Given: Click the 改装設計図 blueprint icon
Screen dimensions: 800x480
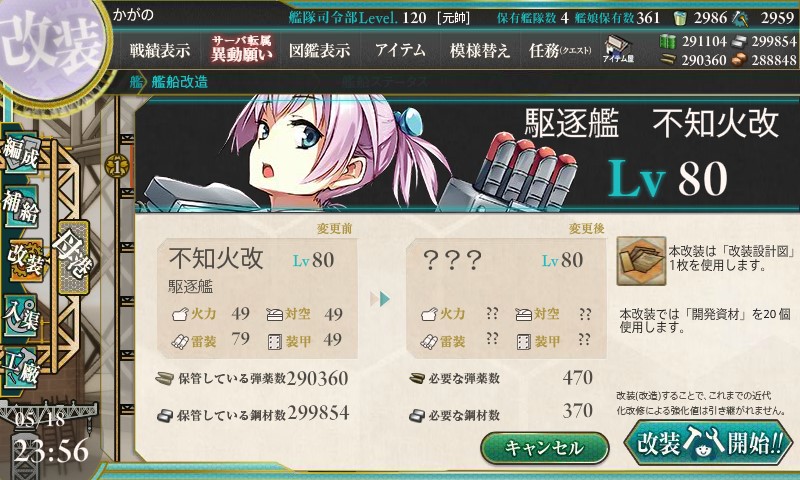Looking at the screenshot, I should [641, 261].
